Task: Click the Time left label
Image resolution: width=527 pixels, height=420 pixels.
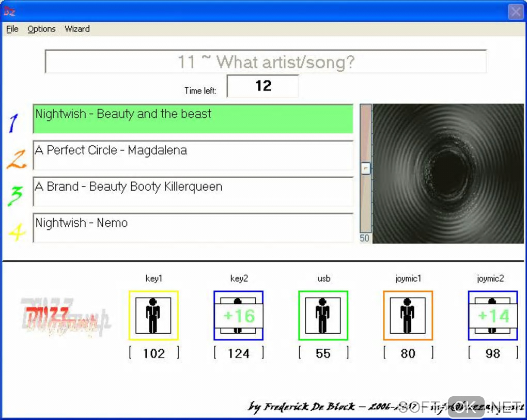Action: 200,91
